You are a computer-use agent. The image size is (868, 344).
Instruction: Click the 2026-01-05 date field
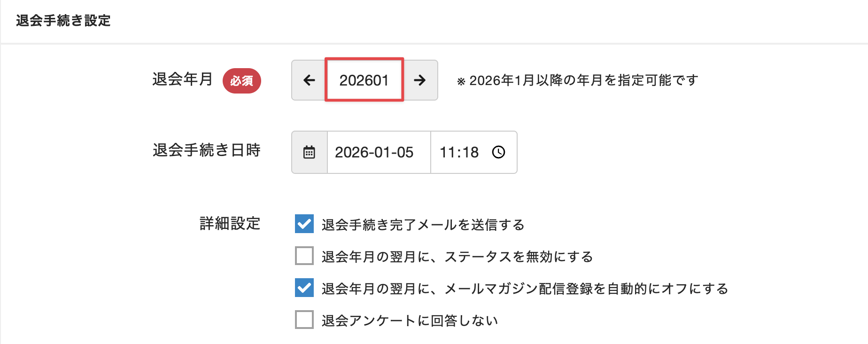pos(374,152)
